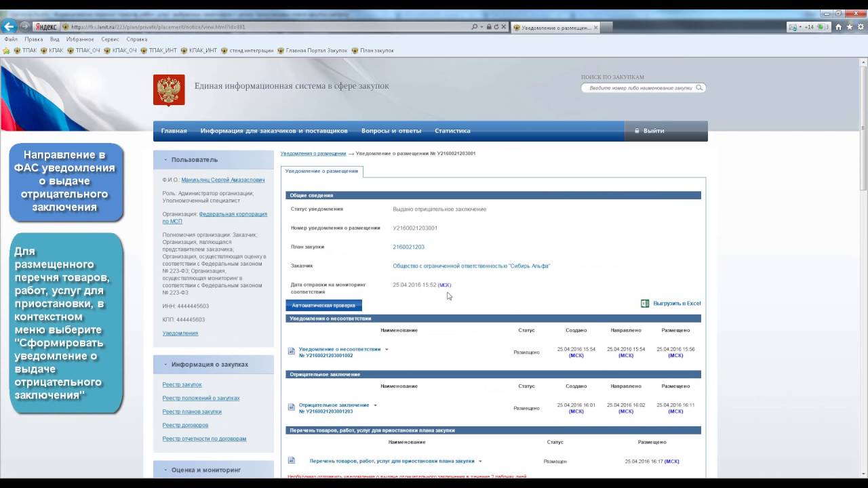
Task: Collapse the Пользователь sidebar panel
Action: (165, 160)
